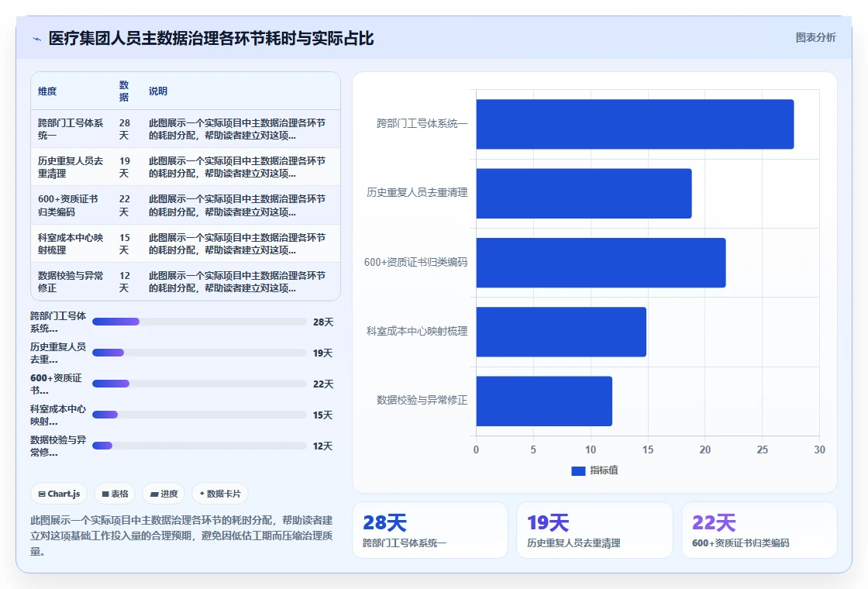This screenshot has width=868, height=589.
Task: Click the description cell in 数据校验与异常修正 row
Action: click(x=240, y=282)
